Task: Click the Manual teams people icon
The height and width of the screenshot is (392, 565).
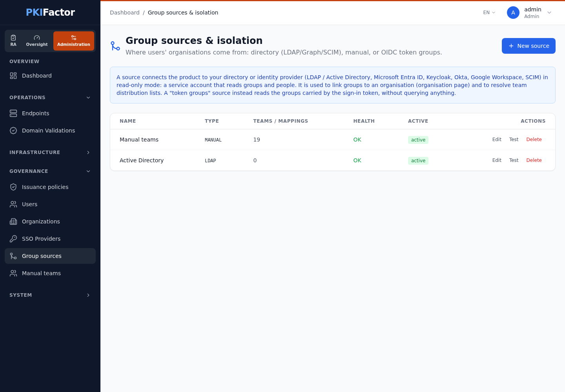Action: pos(13,273)
